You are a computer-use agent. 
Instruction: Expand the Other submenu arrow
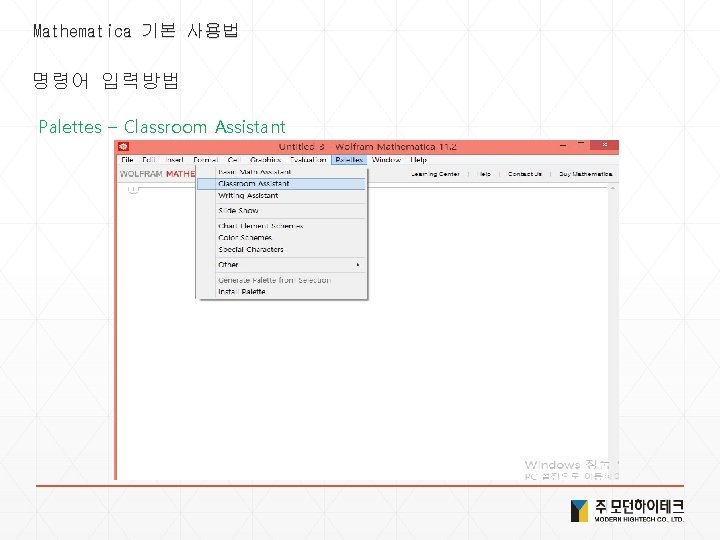(358, 265)
